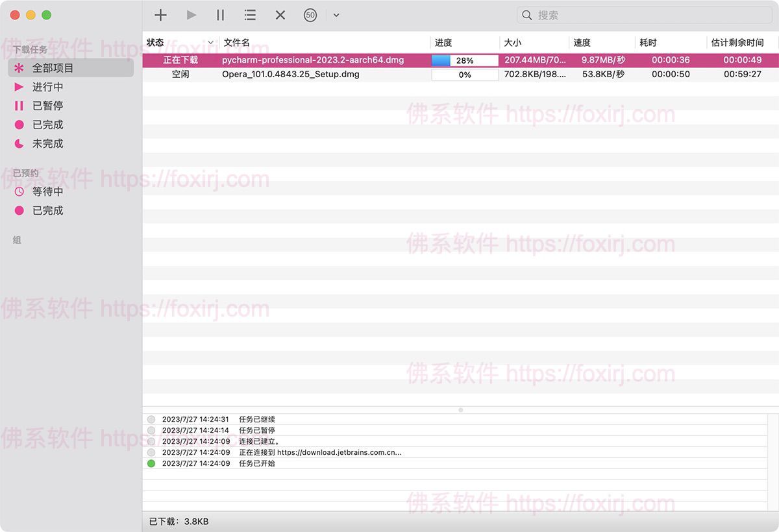This screenshot has height=532, width=779.
Task: Show 进行中 downloads in sidebar
Action: [x=48, y=87]
